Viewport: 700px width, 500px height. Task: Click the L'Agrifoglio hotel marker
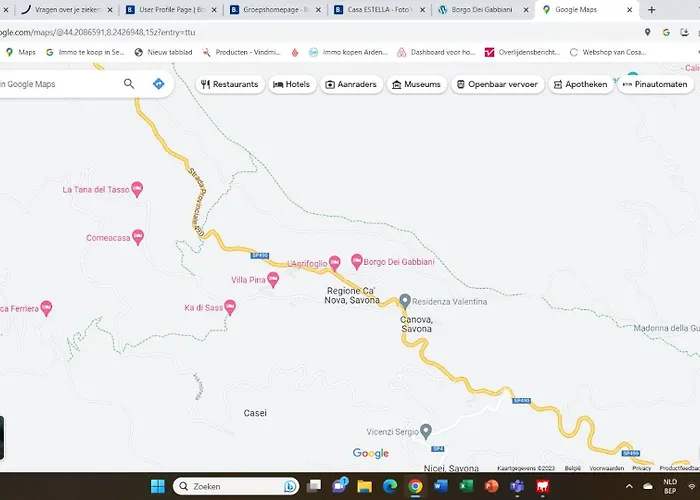coord(334,263)
